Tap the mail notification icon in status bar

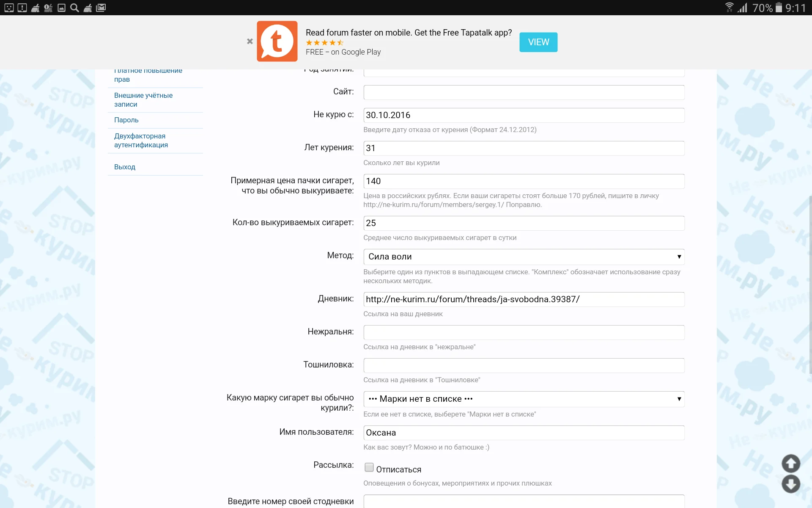[101, 8]
